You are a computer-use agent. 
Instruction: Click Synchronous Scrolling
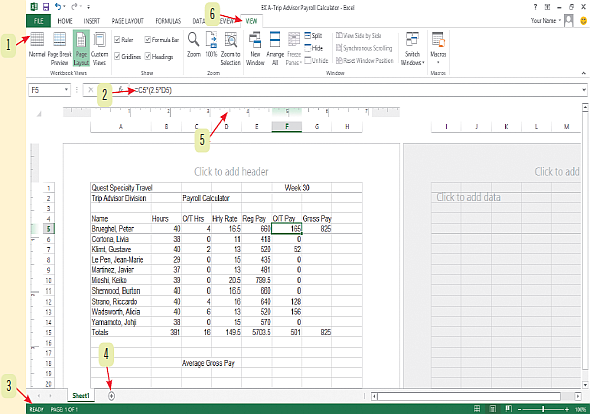pos(364,48)
